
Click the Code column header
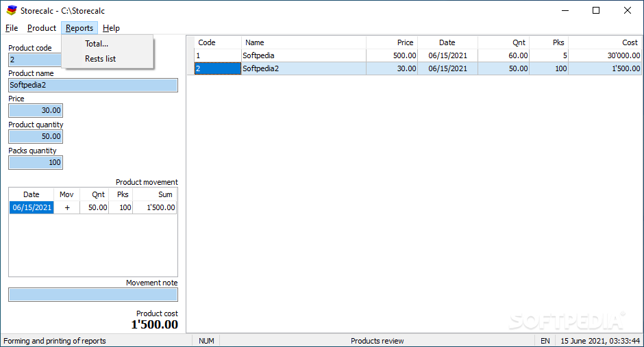218,42
